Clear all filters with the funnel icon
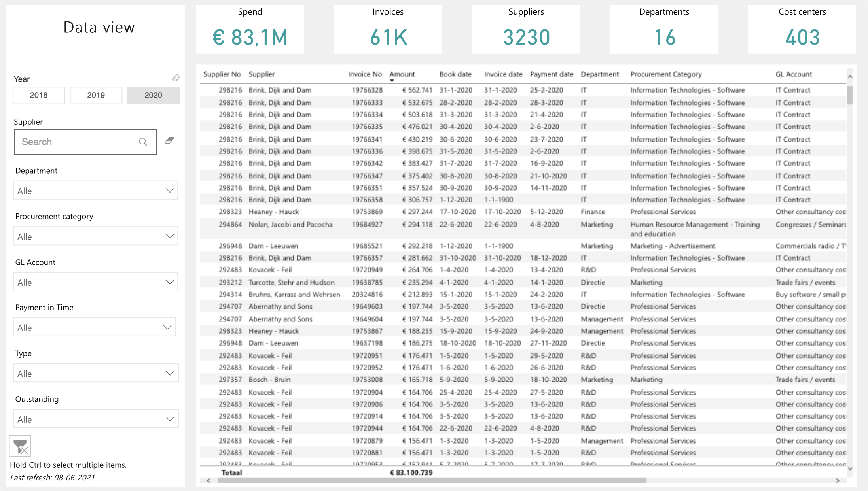 point(20,446)
